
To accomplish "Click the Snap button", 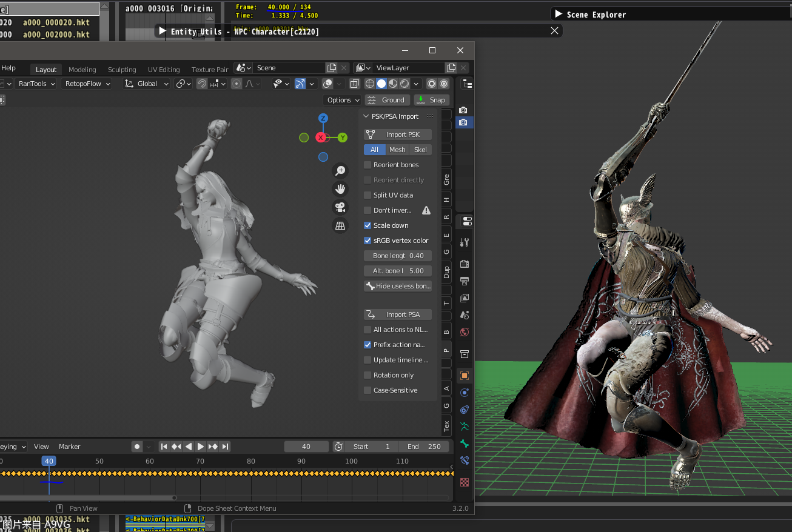I will coord(431,100).
